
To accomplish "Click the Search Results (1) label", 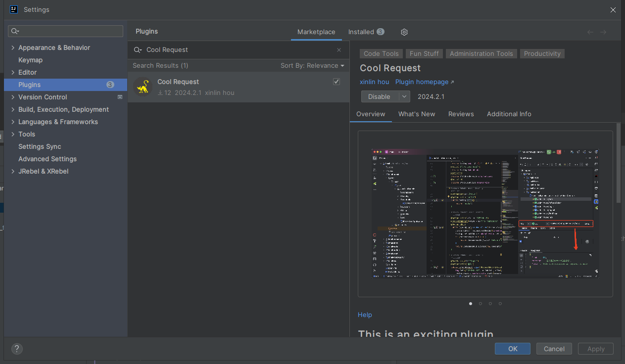I will [160, 65].
